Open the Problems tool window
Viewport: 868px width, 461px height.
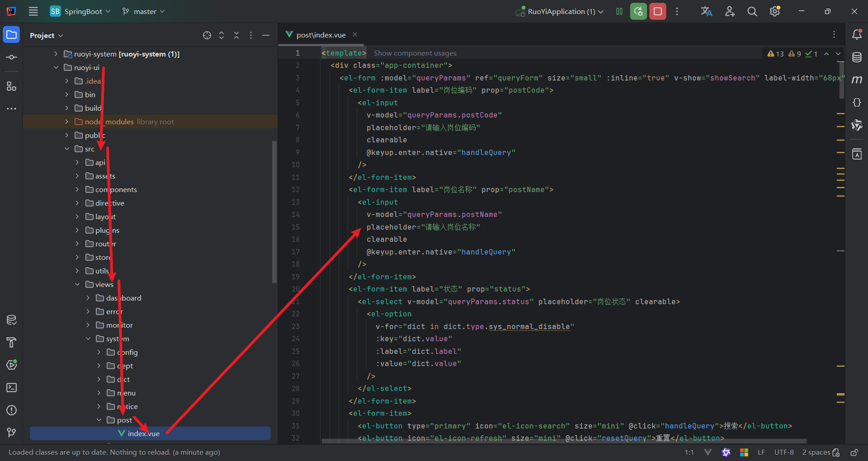pyautogui.click(x=12, y=410)
